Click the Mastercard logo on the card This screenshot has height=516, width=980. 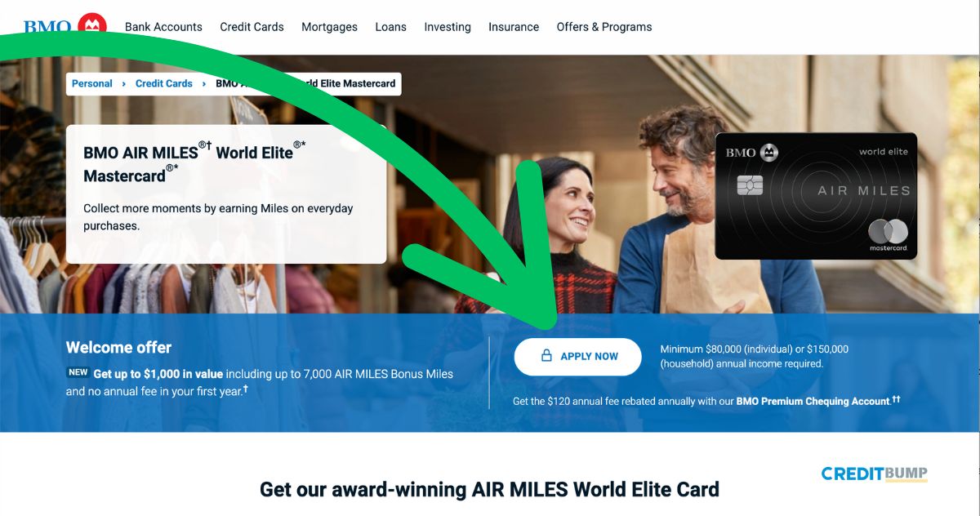pyautogui.click(x=888, y=235)
